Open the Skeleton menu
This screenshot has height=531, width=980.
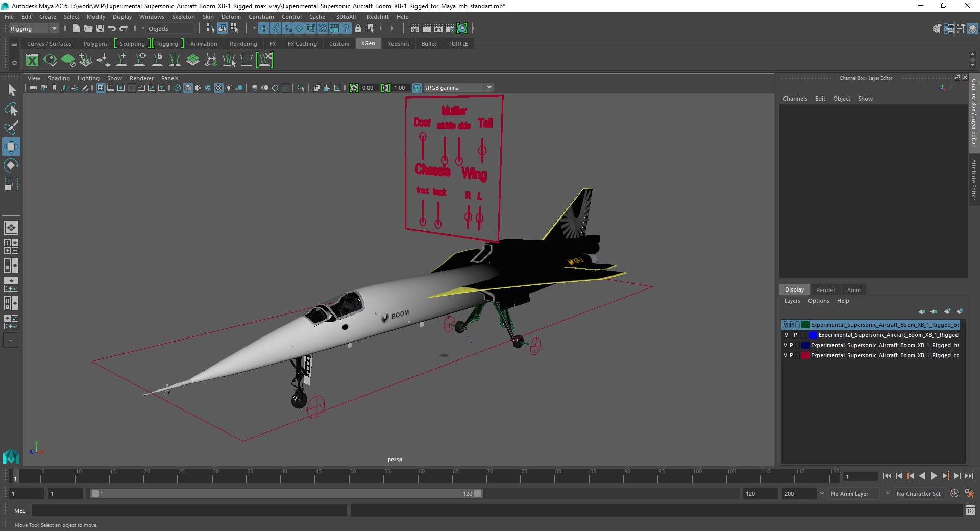coord(183,17)
